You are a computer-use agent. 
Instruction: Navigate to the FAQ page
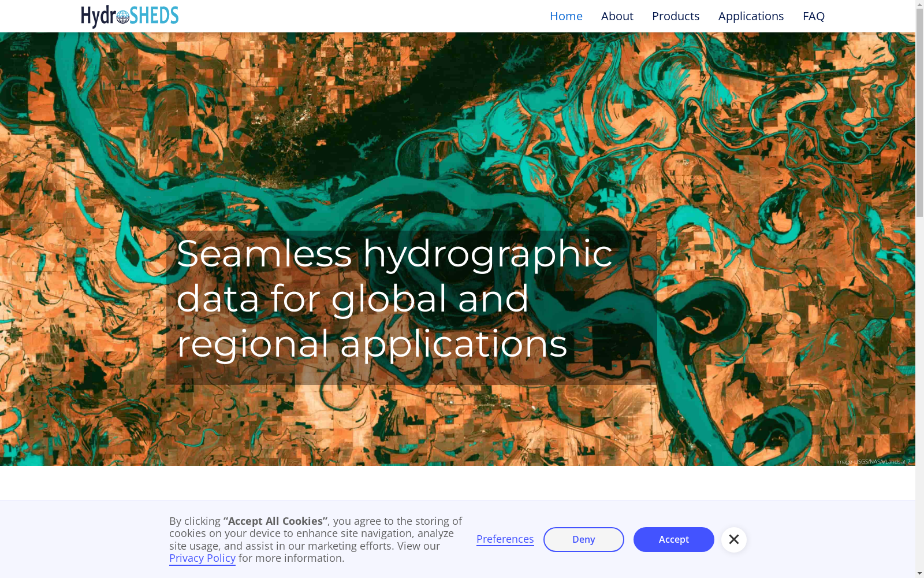pos(813,16)
